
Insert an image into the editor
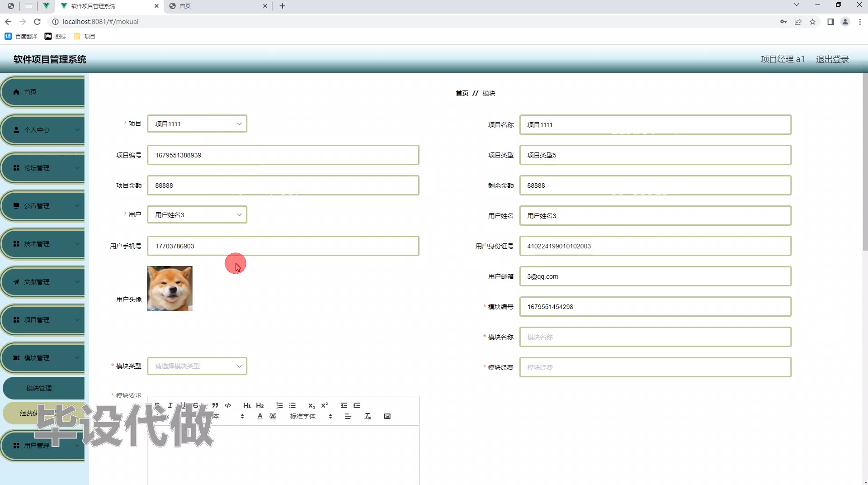[387, 416]
